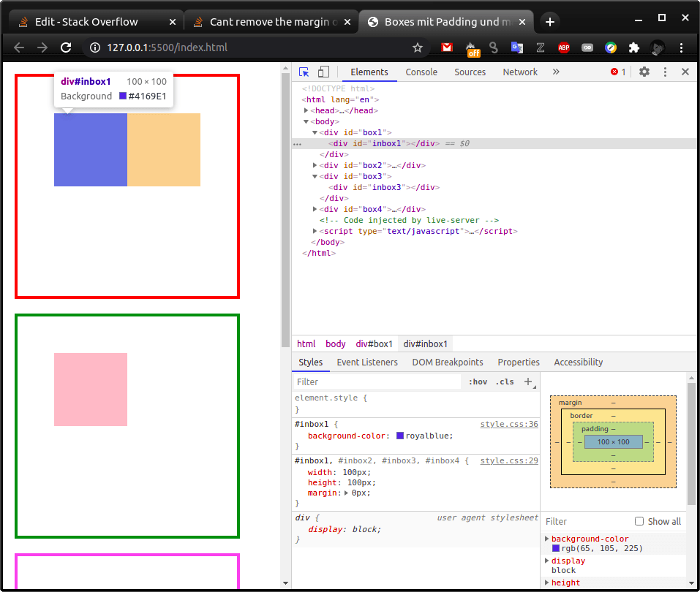Click the red error count indicator
The image size is (700, 592).
618,72
